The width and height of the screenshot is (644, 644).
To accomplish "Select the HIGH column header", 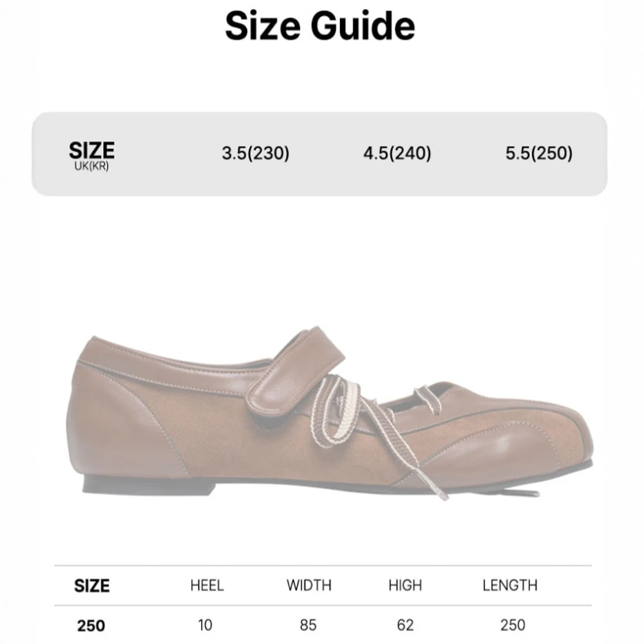I will click(405, 585).
